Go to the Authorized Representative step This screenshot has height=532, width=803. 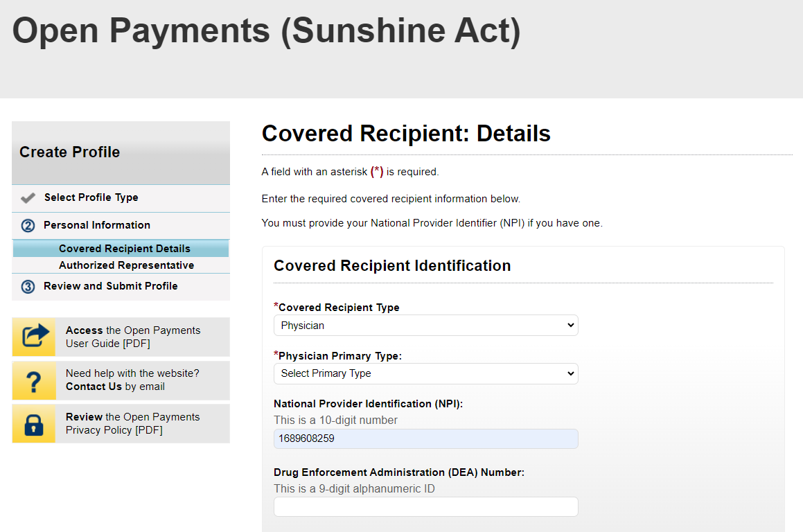point(126,265)
